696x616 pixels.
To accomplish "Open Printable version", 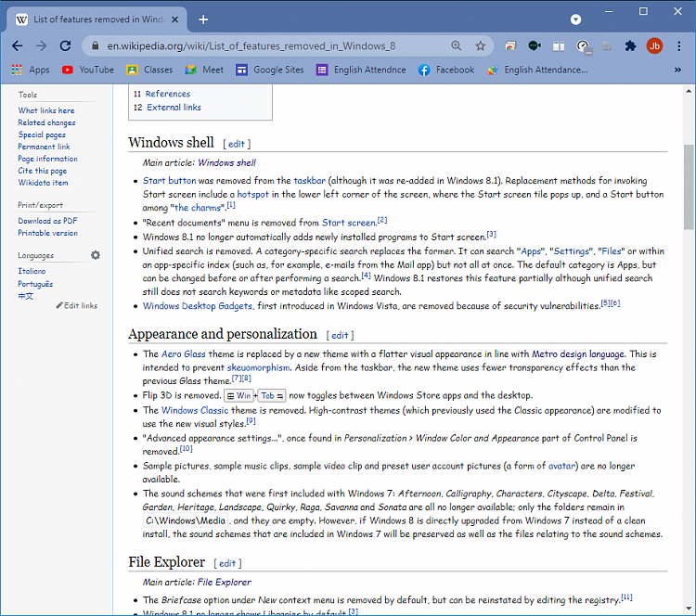I will [47, 233].
